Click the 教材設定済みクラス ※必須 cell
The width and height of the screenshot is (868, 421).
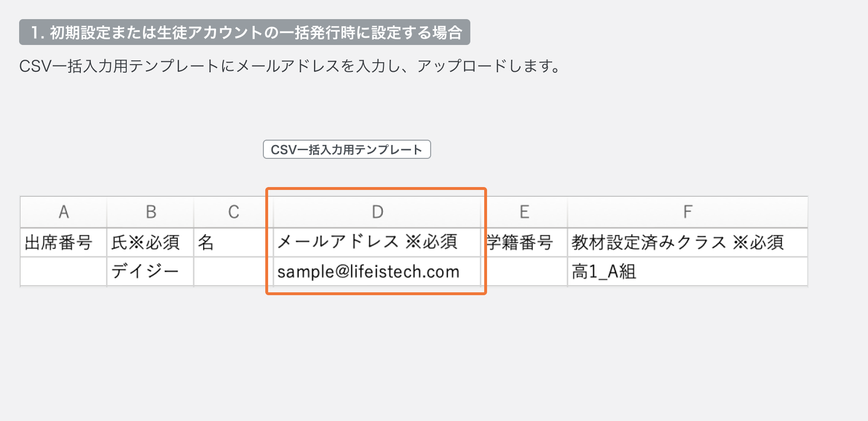tap(678, 243)
